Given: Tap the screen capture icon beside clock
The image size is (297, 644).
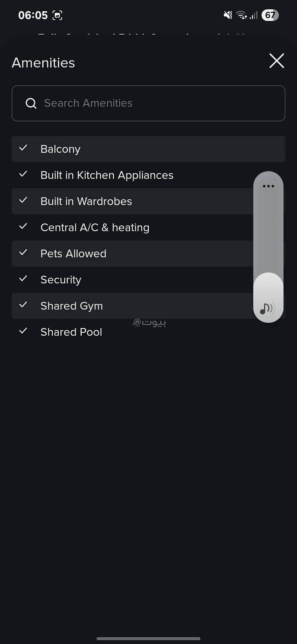Looking at the screenshot, I should click(58, 15).
